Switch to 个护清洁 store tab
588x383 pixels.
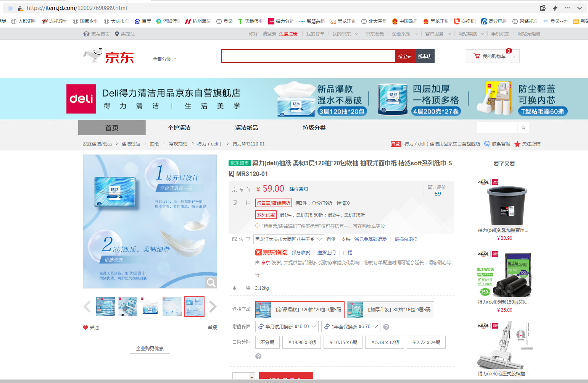tap(179, 128)
